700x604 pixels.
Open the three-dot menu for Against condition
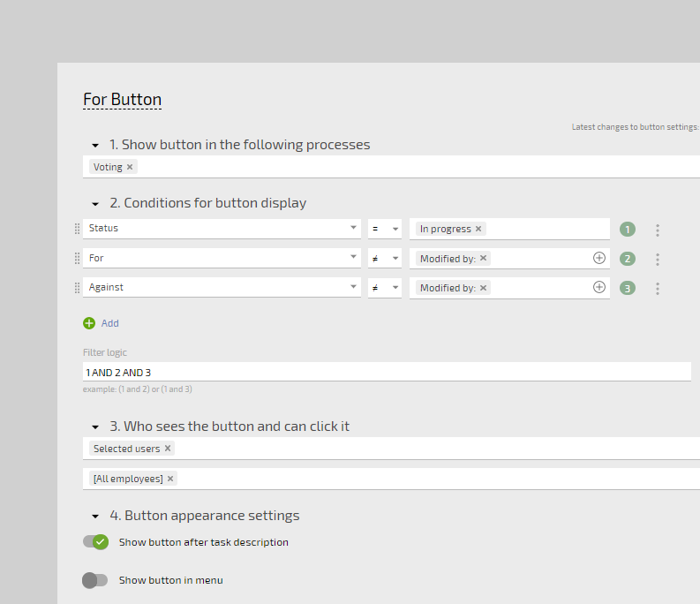(658, 288)
